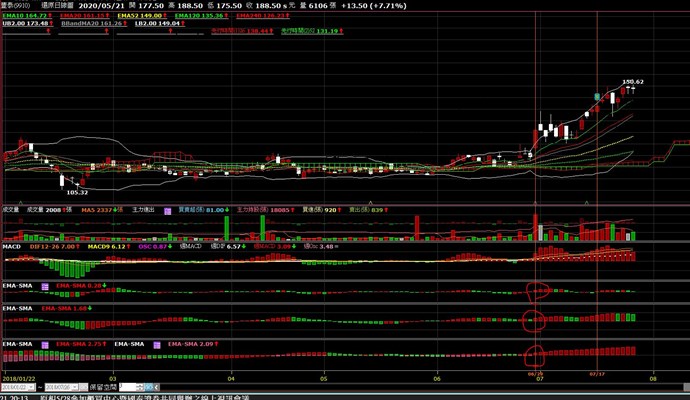This screenshot has height=400, width=690.
Task: Click first purple icon in bottom EMA-SMA panel
Action: click(x=45, y=343)
